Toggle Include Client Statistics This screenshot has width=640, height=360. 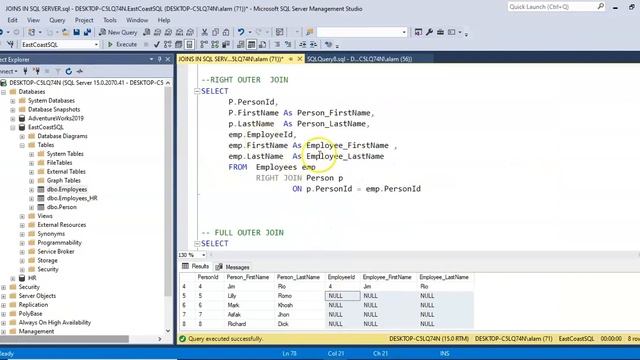click(x=226, y=44)
